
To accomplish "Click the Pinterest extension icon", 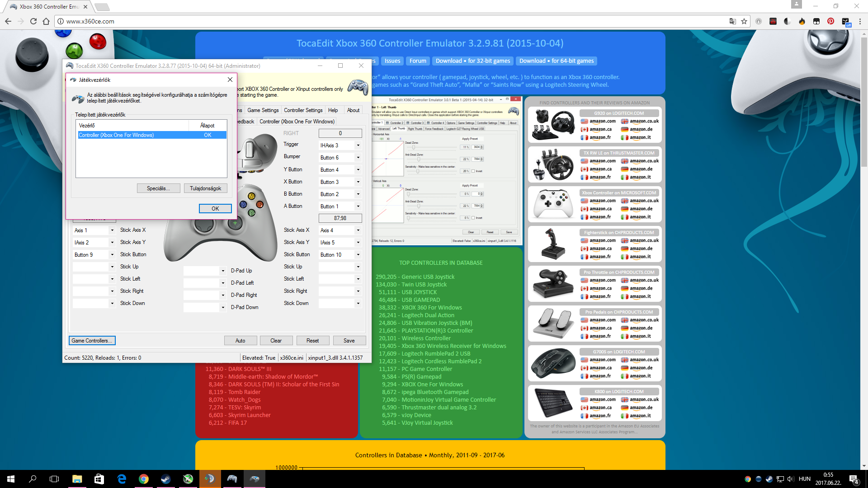I will point(830,21).
